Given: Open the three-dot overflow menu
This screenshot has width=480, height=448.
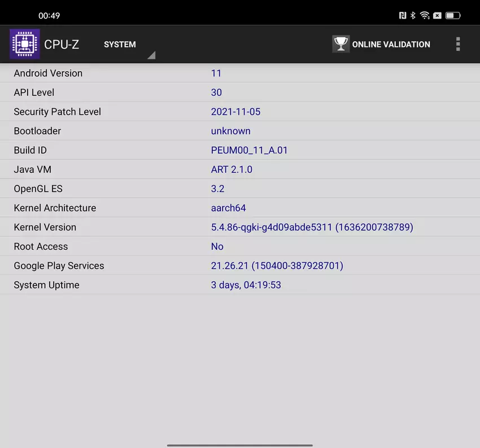Looking at the screenshot, I should point(458,44).
